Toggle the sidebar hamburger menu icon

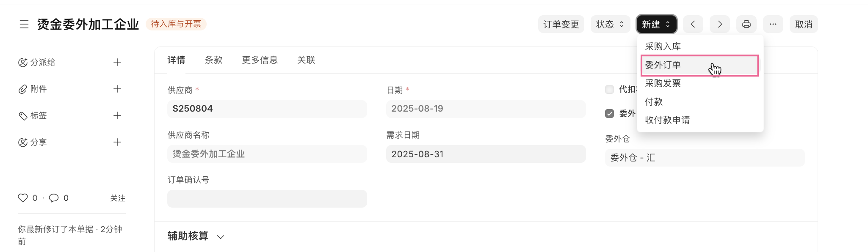coord(24,24)
